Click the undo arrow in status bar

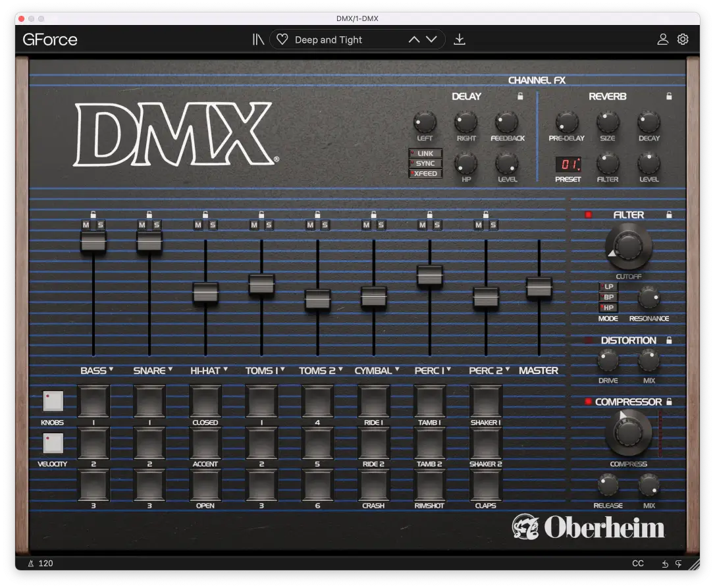[x=666, y=564]
